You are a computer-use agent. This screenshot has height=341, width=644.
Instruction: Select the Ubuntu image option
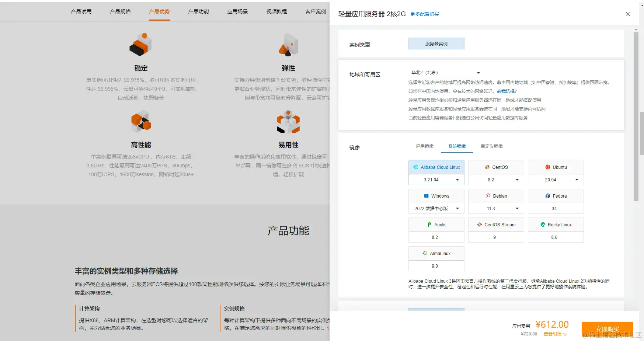click(556, 167)
